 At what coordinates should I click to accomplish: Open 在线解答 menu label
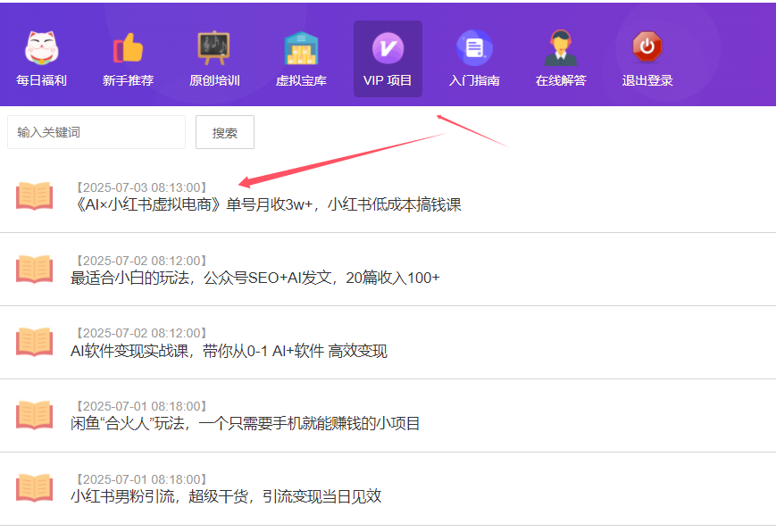click(561, 80)
